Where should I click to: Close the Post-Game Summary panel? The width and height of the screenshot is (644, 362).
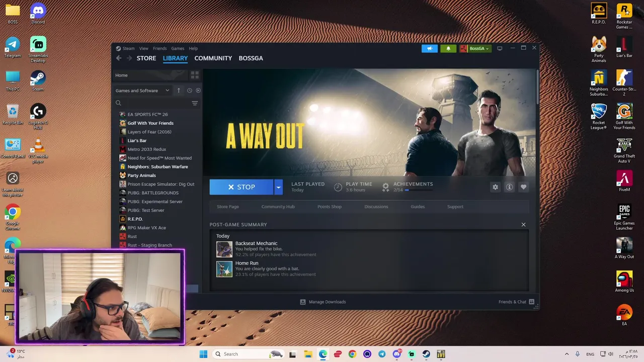click(x=523, y=225)
